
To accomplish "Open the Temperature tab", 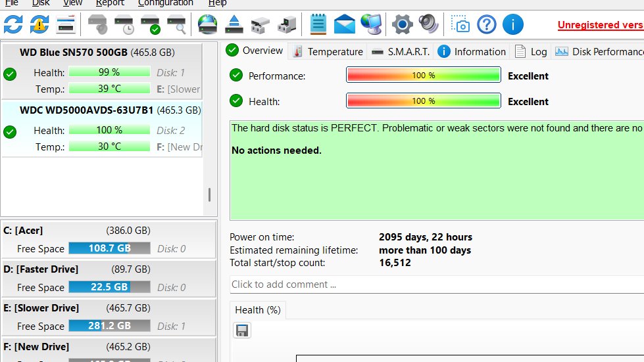I will pyautogui.click(x=328, y=52).
